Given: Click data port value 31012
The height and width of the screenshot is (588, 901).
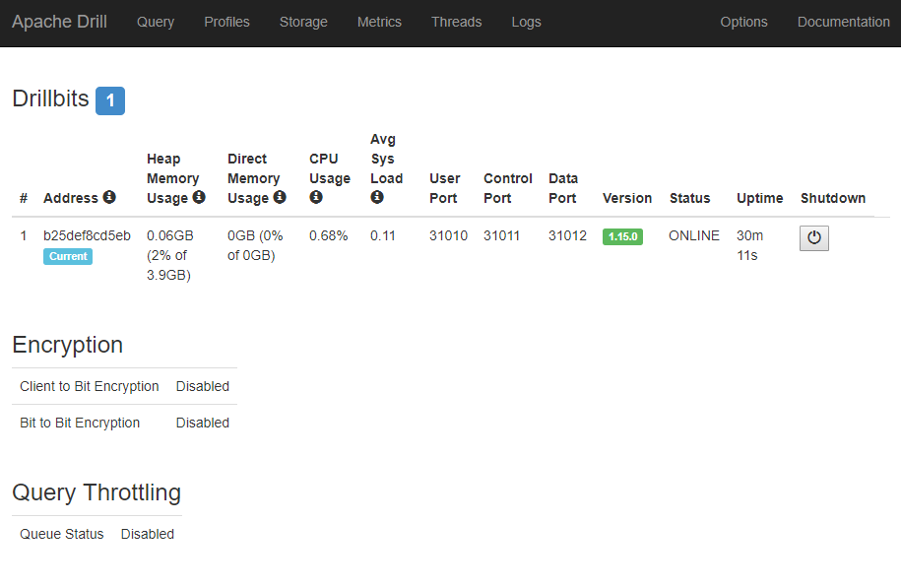Looking at the screenshot, I should [x=567, y=235].
